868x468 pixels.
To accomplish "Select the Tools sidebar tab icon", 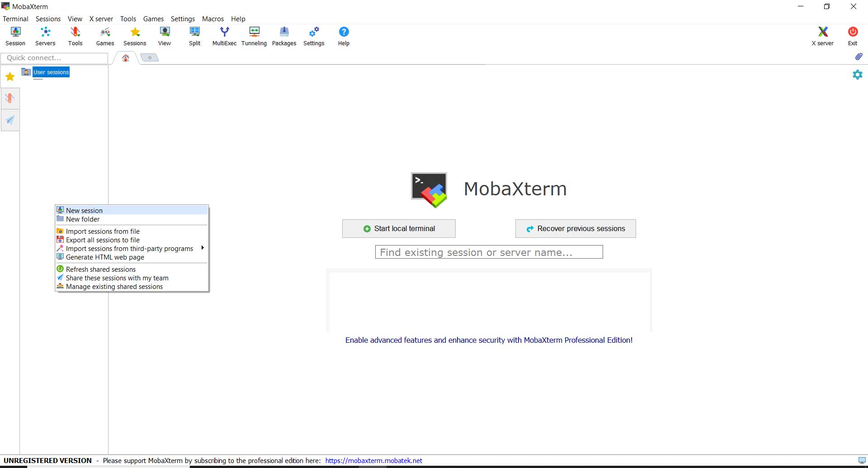I will coord(10,98).
